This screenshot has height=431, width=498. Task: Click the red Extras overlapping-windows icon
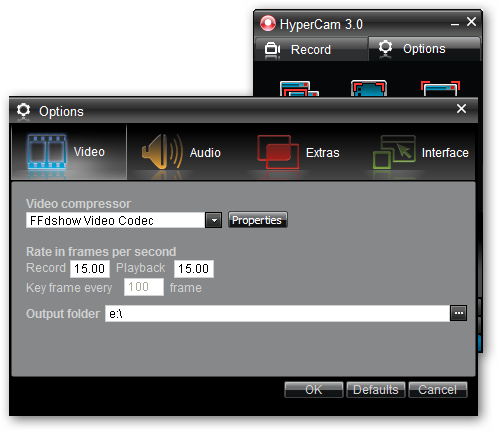[278, 152]
